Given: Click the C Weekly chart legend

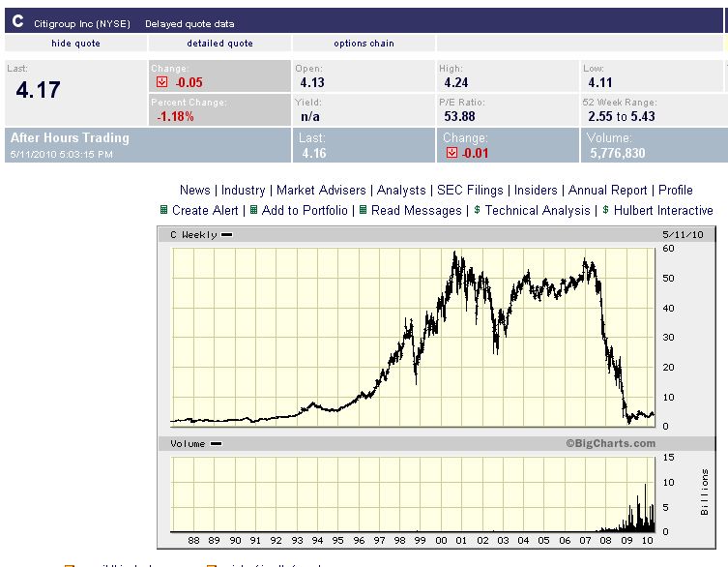Looking at the screenshot, I should [201, 235].
